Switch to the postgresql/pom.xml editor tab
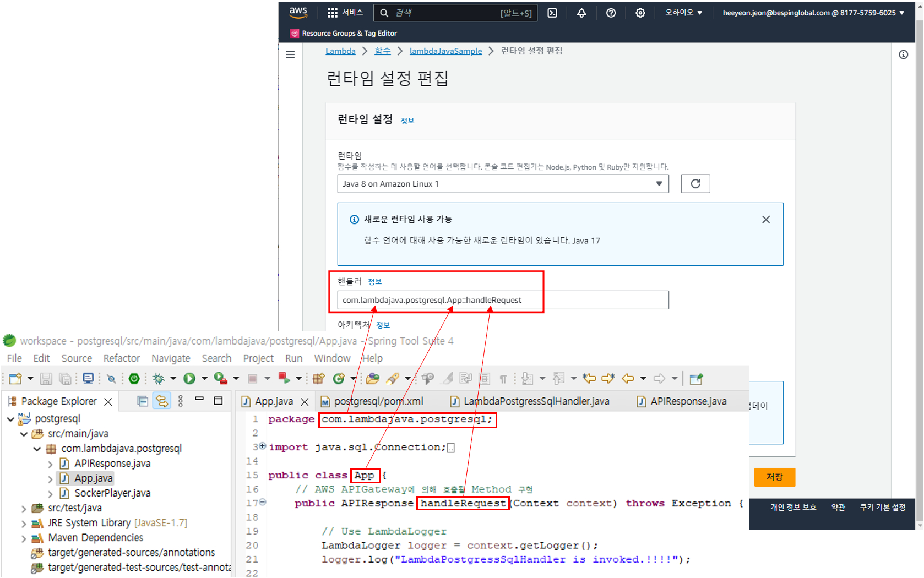The height and width of the screenshot is (578, 924). 372,401
